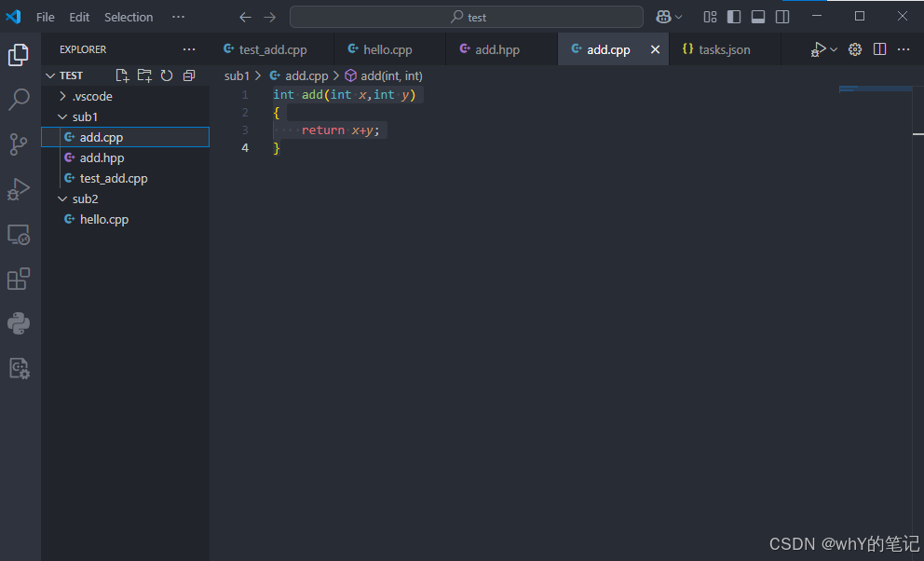Open the Selection menu
This screenshot has width=924, height=561.
(129, 17)
